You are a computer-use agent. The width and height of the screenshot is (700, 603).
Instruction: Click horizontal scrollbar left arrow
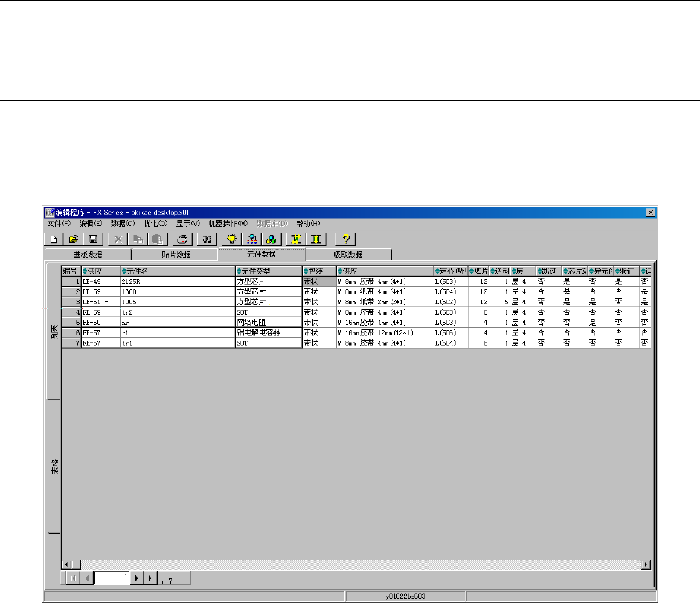tap(66, 564)
